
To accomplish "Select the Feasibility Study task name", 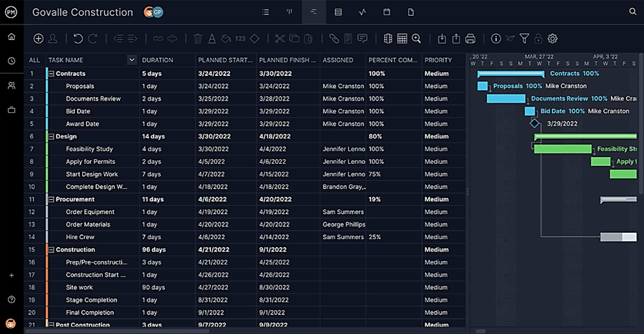I will coord(89,149).
